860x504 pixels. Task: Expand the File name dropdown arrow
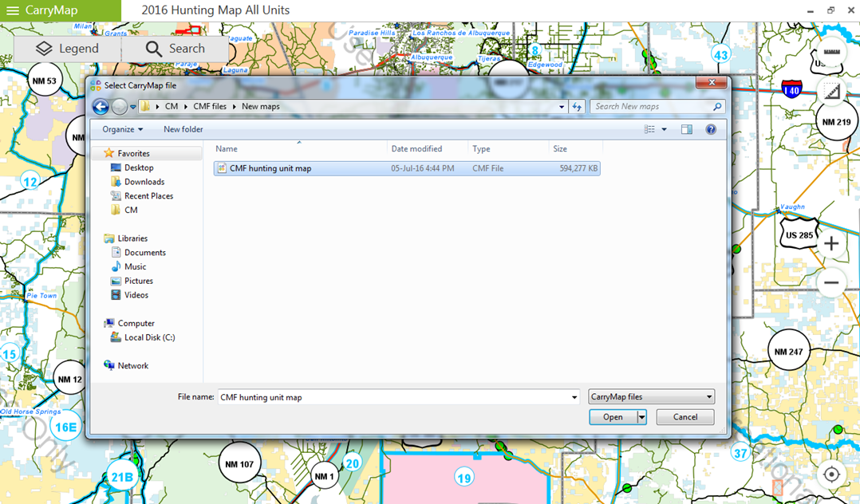click(x=574, y=397)
